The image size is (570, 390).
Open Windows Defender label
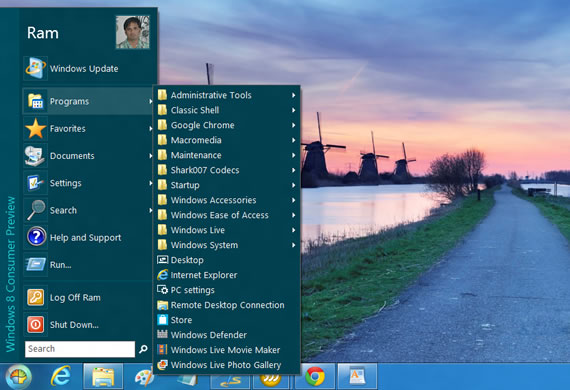pos(209,335)
